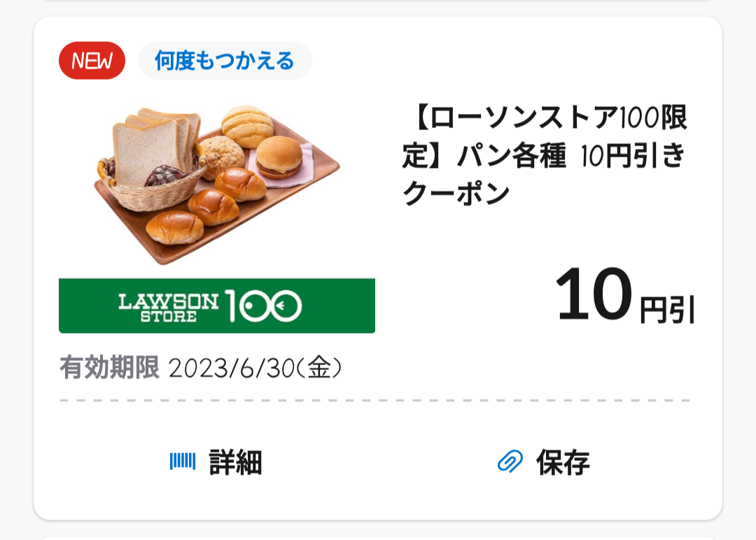Click the hamburger on the bread tray

pyautogui.click(x=279, y=156)
